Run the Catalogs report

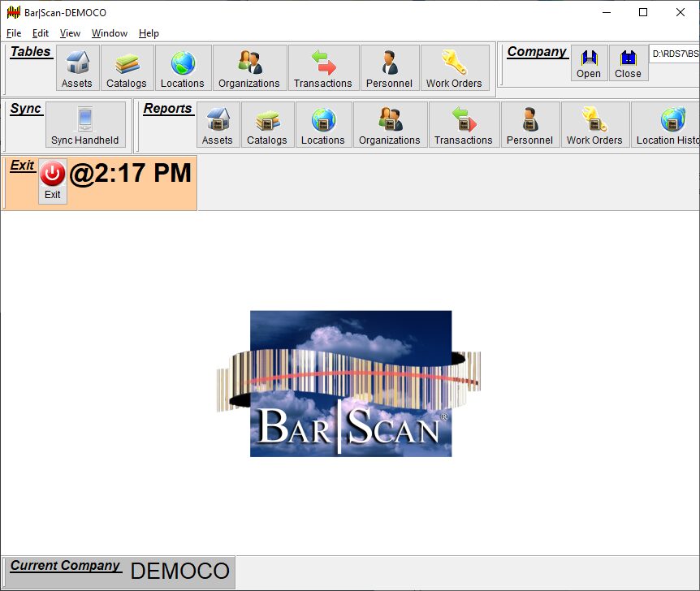point(267,124)
